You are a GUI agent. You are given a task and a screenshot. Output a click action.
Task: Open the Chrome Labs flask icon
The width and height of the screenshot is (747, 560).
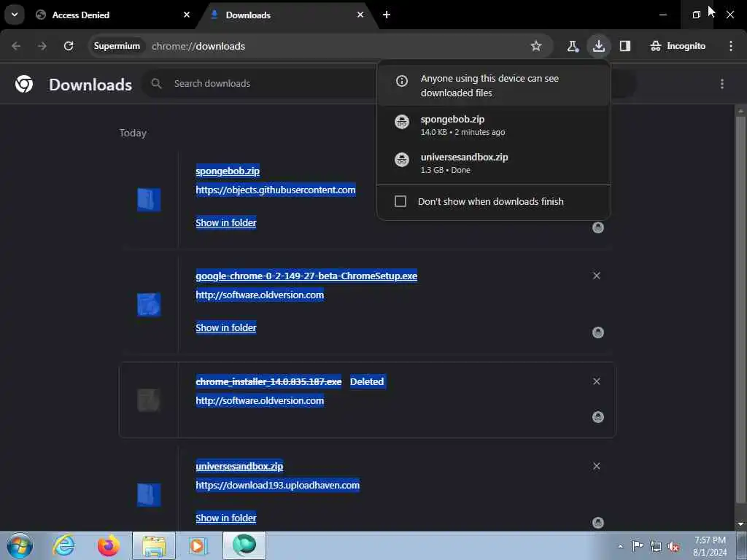(x=572, y=46)
